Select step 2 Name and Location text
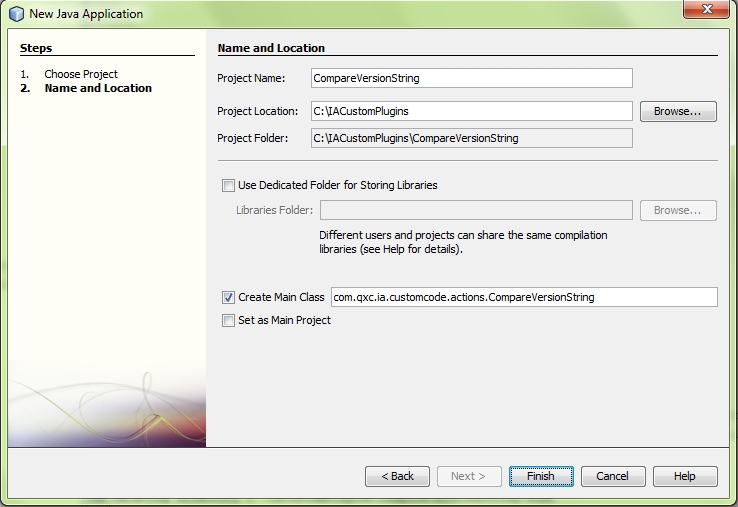 click(98, 88)
